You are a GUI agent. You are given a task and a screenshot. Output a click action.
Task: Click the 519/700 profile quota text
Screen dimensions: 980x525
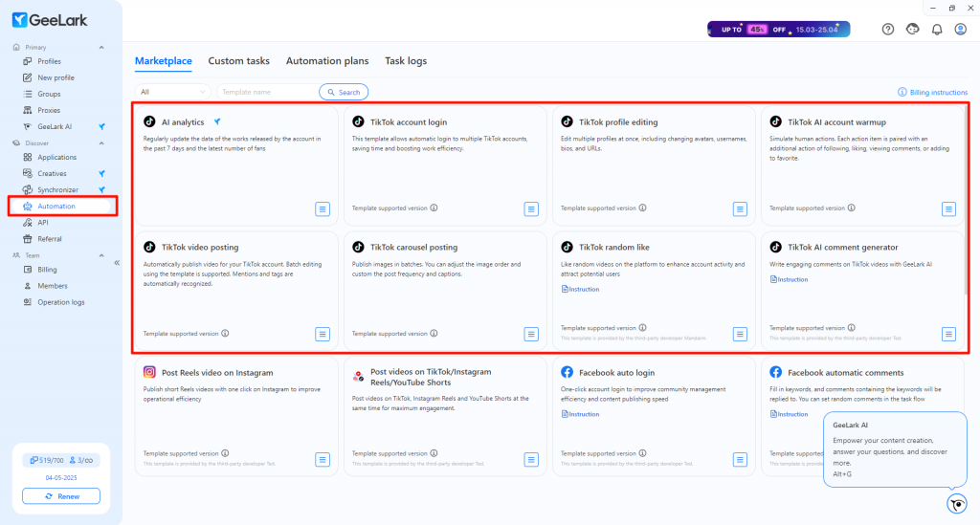click(47, 460)
